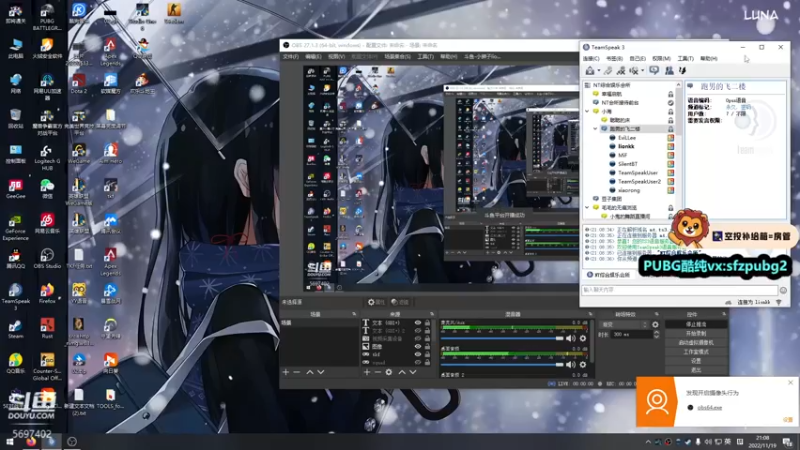Open Rust desktop shortcut
Screen dimensions: 800x450
47,329
